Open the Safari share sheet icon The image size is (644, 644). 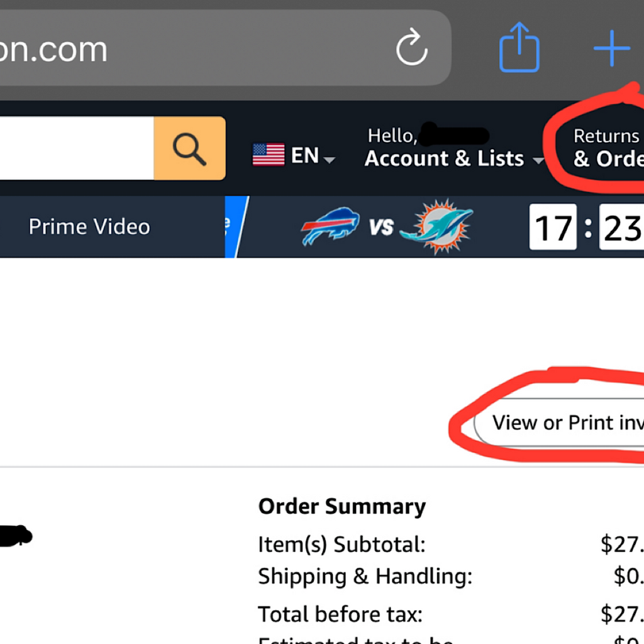click(x=519, y=47)
